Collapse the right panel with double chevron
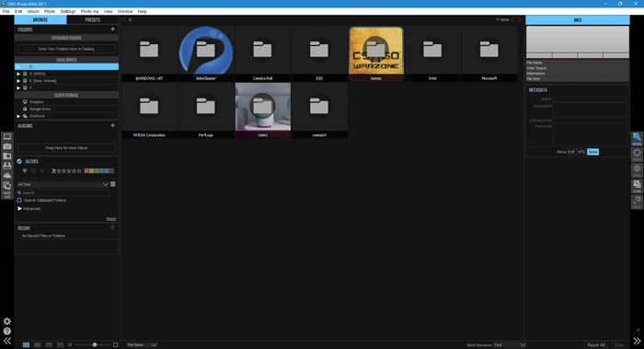The image size is (644, 349). (x=637, y=341)
